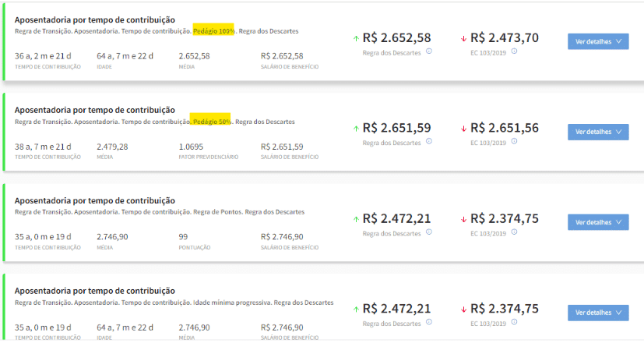Click info icon beside Regra dos Descartes, Pedágio 100% card
The width and height of the screenshot is (644, 343).
(429, 51)
